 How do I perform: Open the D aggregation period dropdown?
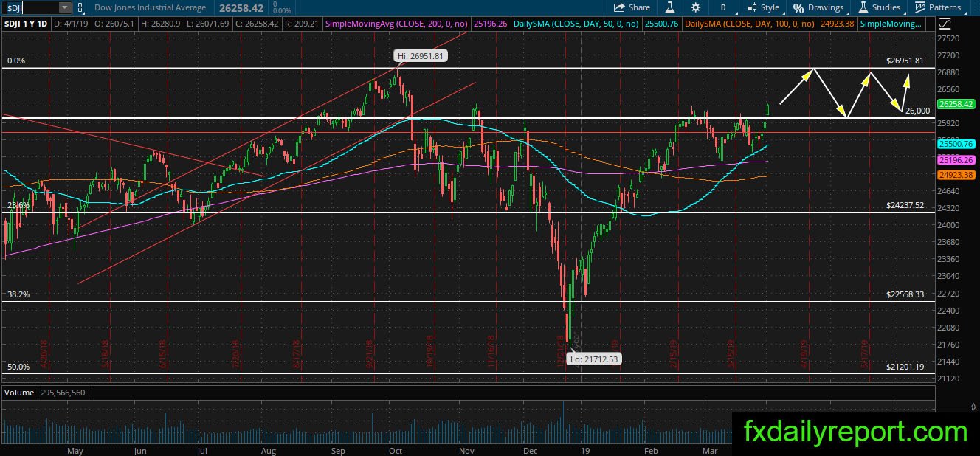coord(724,7)
